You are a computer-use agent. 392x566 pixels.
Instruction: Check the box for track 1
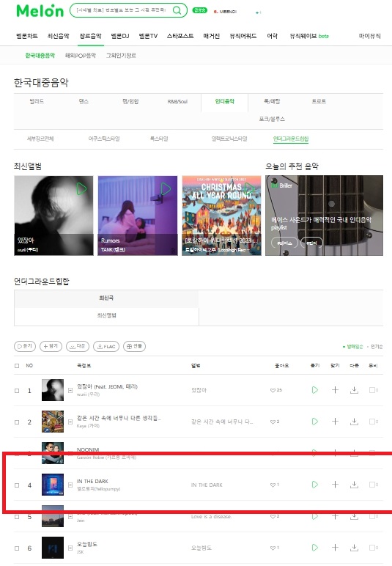[x=17, y=390]
